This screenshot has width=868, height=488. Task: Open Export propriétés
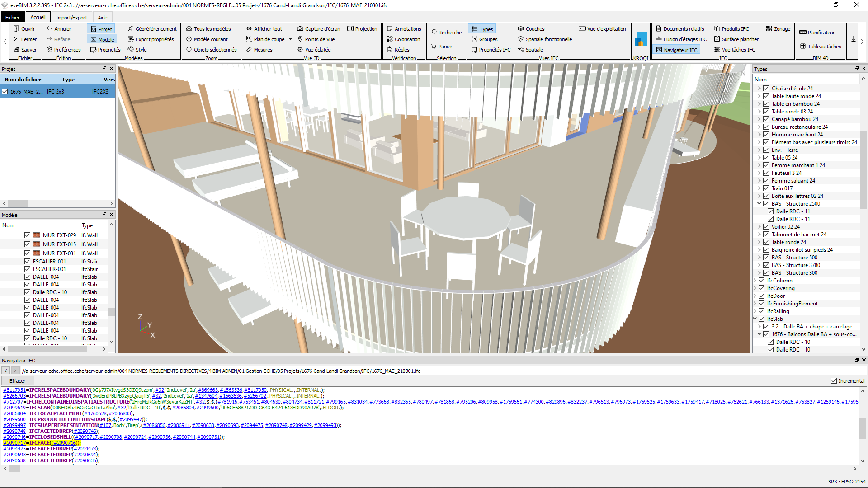(151, 39)
